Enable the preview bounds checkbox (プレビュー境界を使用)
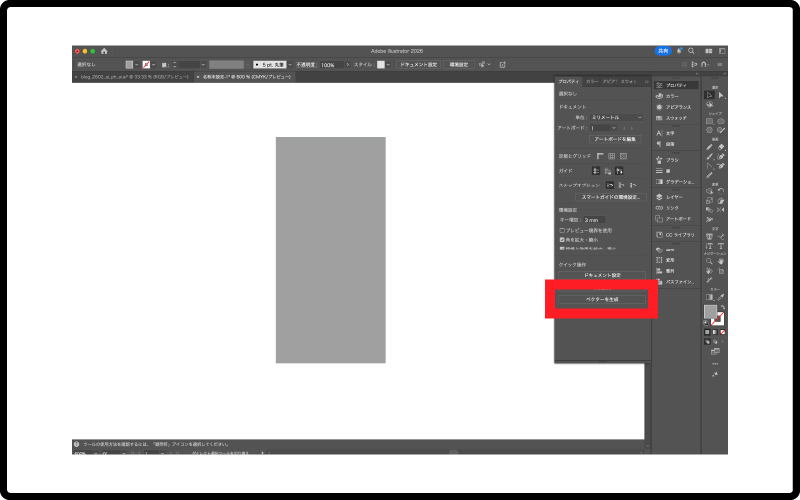800x500 pixels. coord(562,230)
